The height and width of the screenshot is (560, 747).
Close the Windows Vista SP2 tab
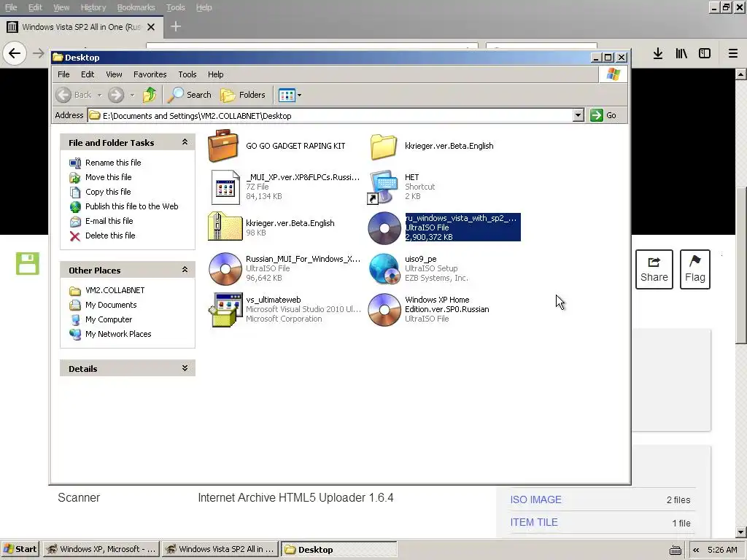[x=151, y=27]
